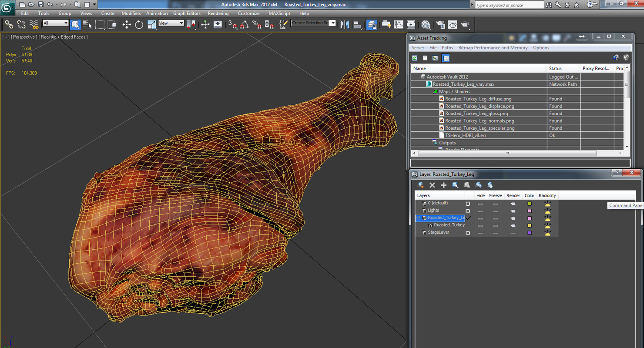Click Select and Manipulate icon
Viewport: 644px width, 348px height.
[x=205, y=24]
